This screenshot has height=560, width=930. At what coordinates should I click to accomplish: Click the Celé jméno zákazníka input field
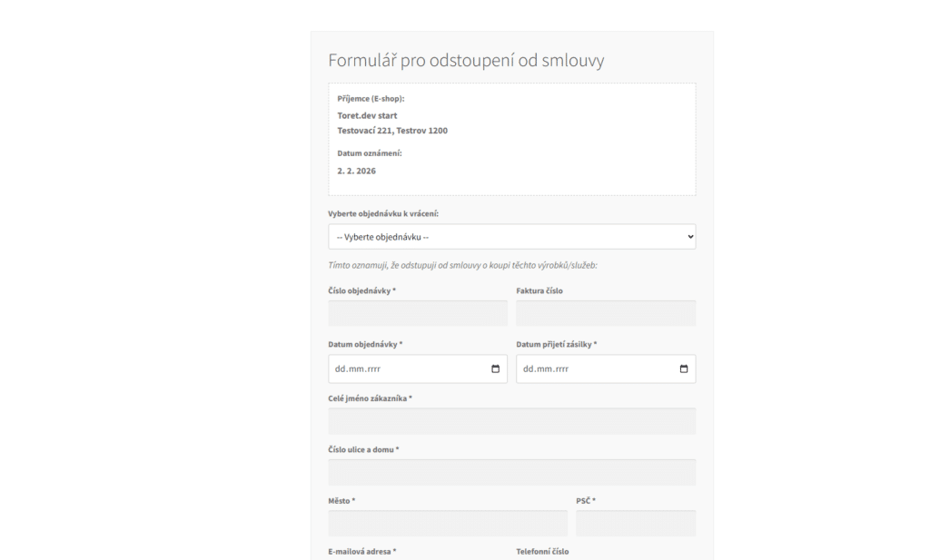pos(511,420)
